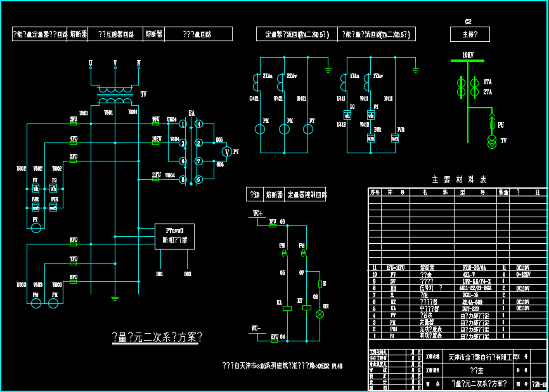Screen dimensions: 549x392
Task: Click the 10FU fuse label
Action: [157, 138]
